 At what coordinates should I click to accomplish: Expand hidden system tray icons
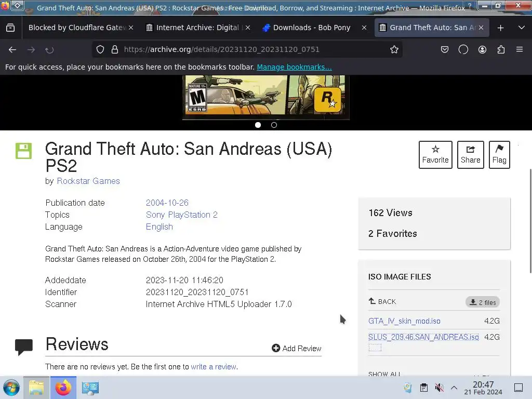coord(454,388)
